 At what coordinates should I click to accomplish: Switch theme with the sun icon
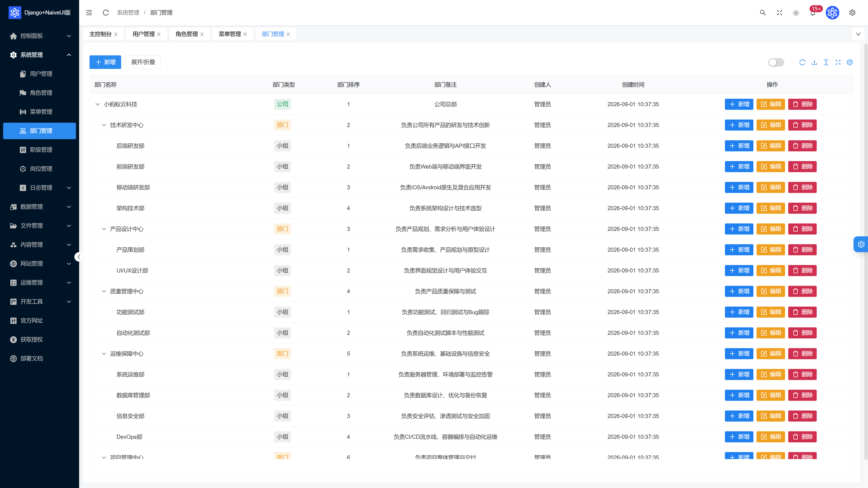coord(796,13)
